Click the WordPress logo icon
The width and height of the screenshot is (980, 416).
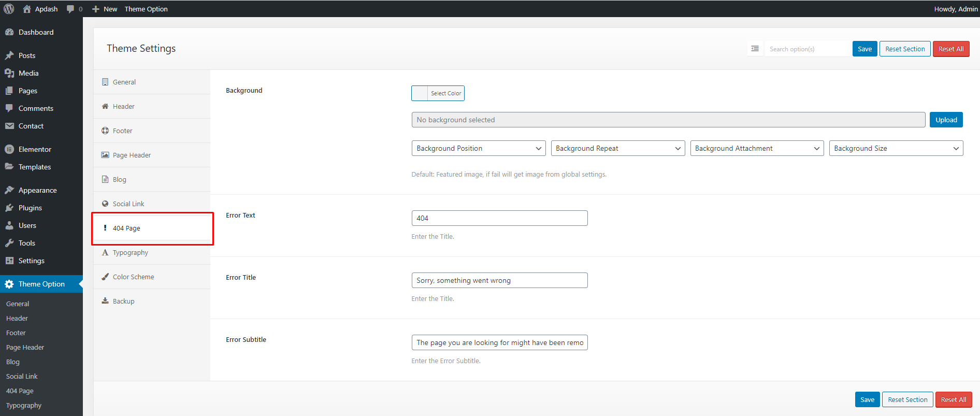(x=9, y=9)
